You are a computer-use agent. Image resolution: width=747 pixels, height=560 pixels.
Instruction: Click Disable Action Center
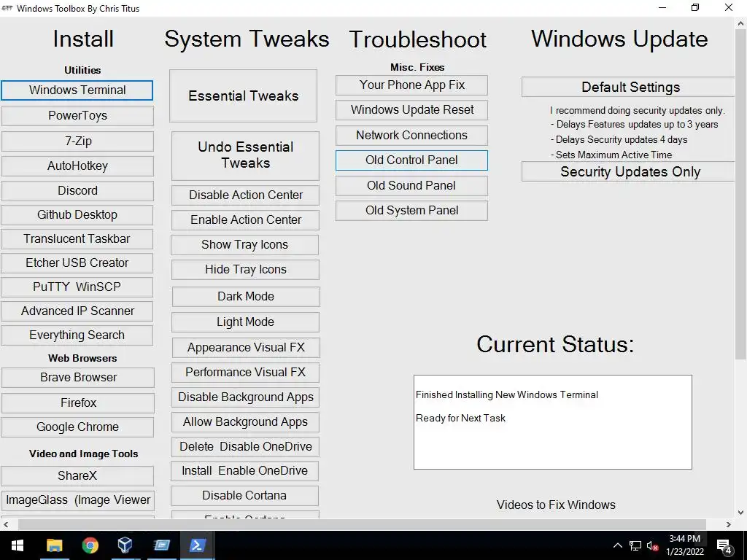click(x=245, y=195)
